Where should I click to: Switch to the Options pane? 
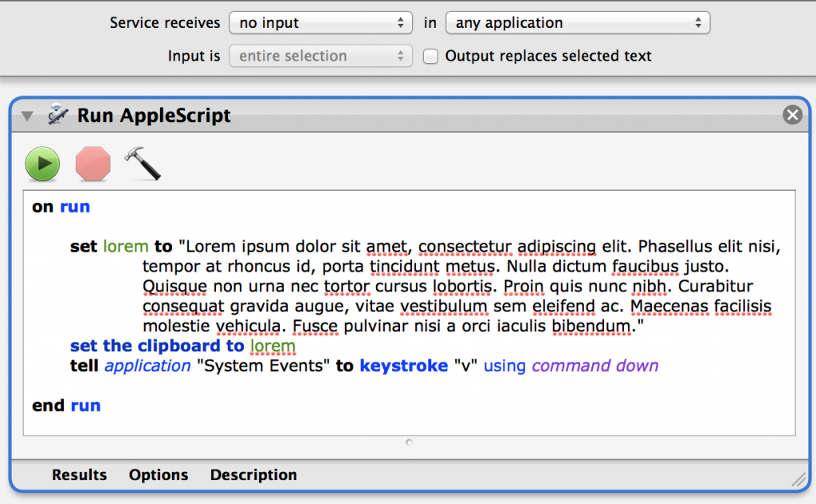pyautogui.click(x=158, y=475)
